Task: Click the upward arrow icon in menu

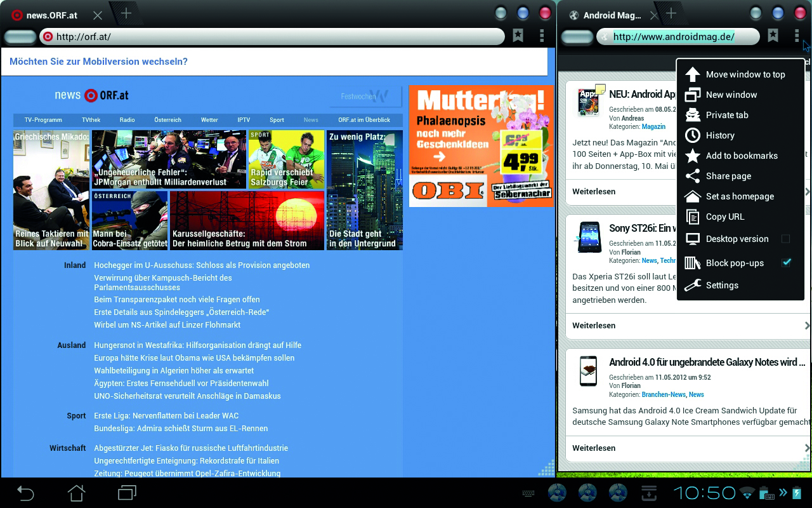Action: coord(692,74)
